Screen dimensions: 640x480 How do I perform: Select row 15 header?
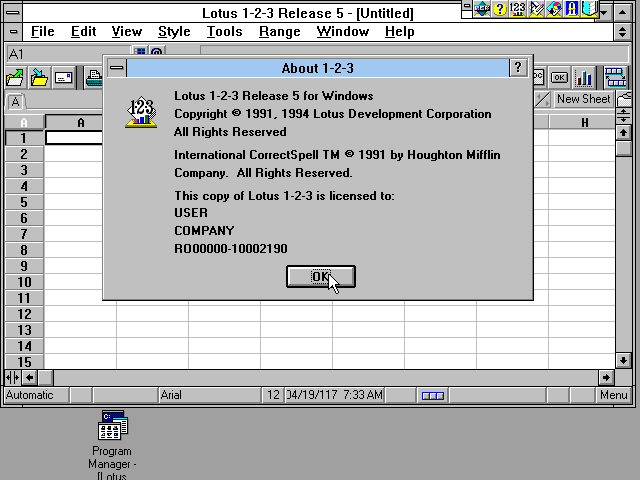click(24, 362)
